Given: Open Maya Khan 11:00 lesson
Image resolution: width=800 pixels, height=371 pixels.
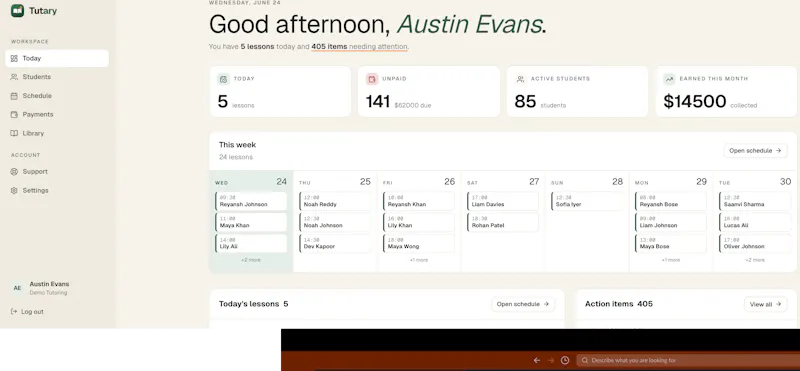Looking at the screenshot, I should pos(251,222).
